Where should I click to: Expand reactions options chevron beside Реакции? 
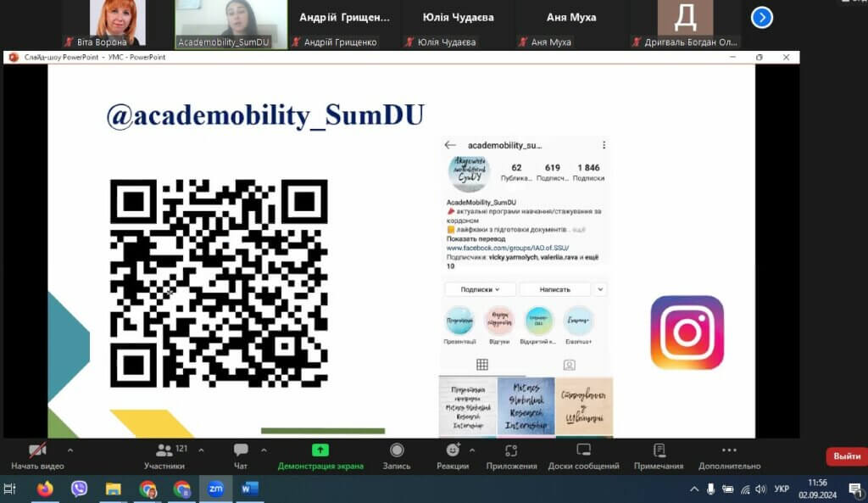tap(472, 451)
